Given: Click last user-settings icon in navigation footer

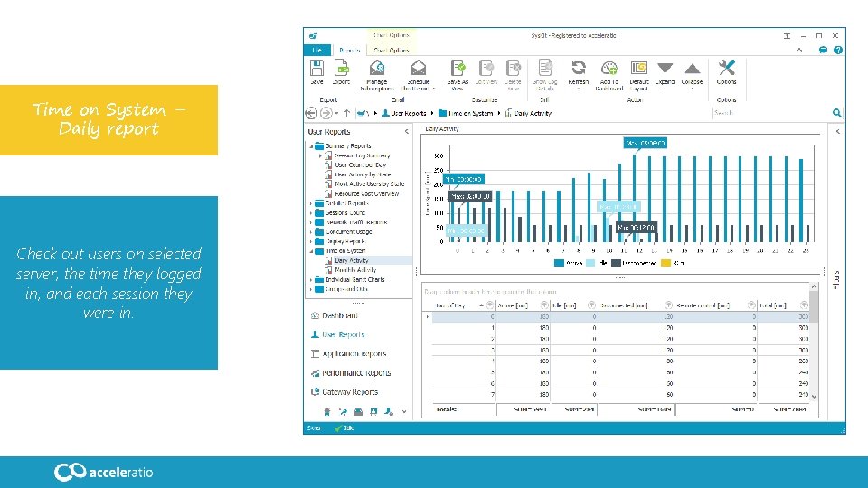Looking at the screenshot, I should pyautogui.click(x=389, y=411).
